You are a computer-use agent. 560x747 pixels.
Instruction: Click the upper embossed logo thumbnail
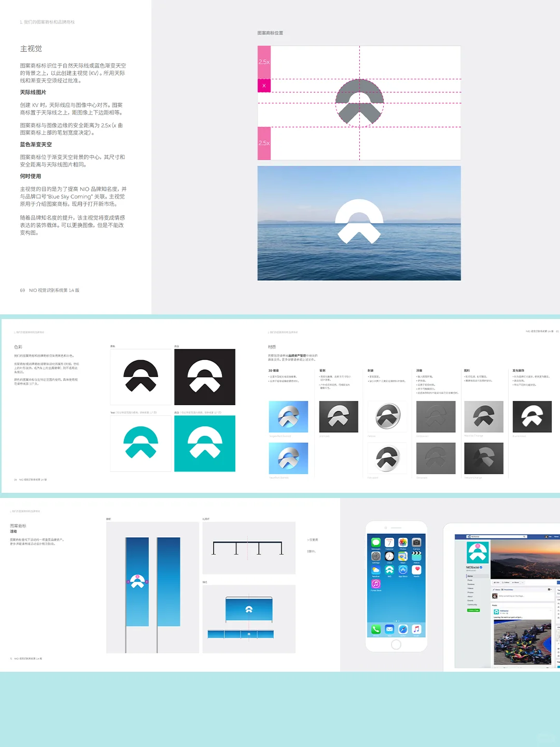[436, 417]
